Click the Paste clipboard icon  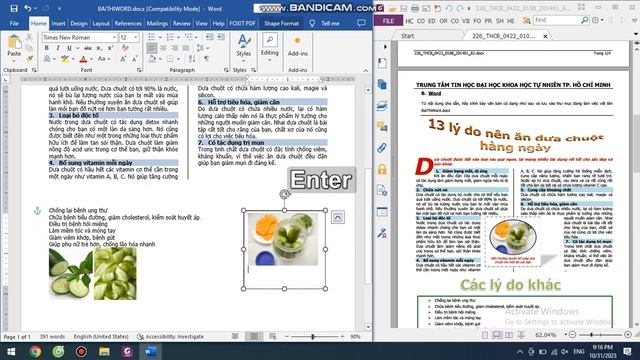[x=14, y=42]
